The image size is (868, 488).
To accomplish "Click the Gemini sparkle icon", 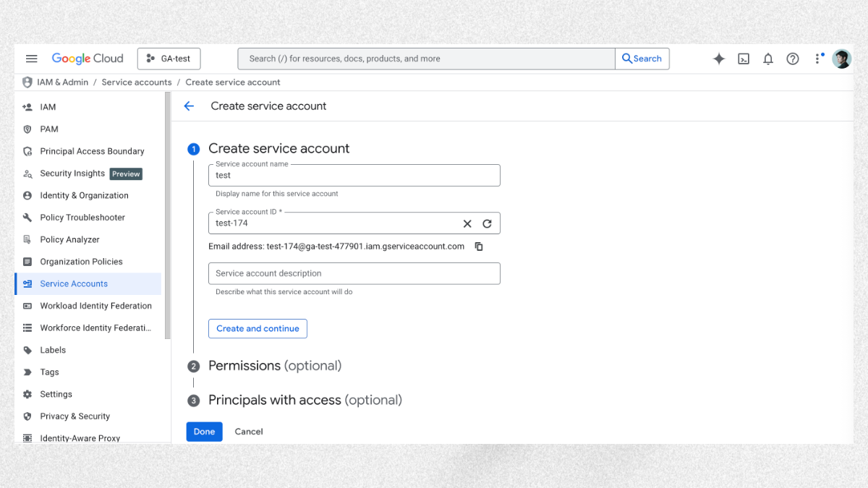I will [x=719, y=59].
